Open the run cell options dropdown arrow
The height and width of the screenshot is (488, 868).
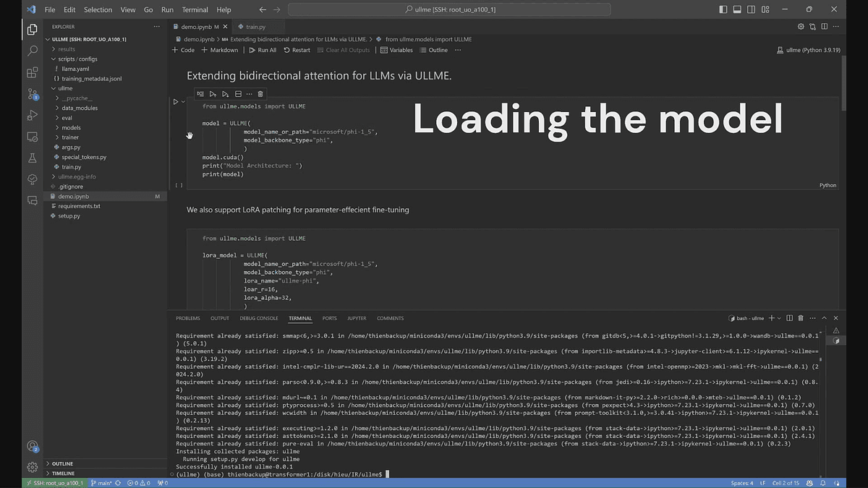pyautogui.click(x=183, y=102)
